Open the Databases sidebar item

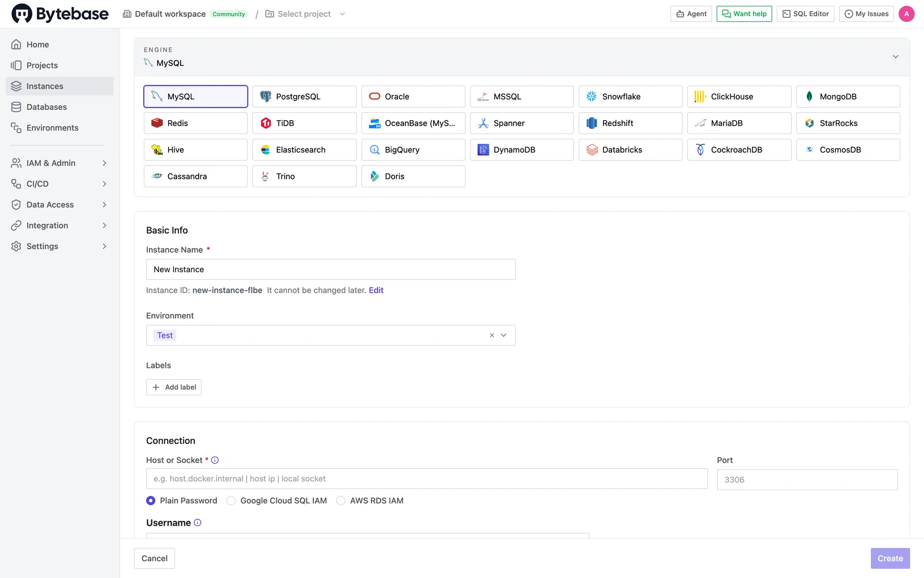click(59, 107)
